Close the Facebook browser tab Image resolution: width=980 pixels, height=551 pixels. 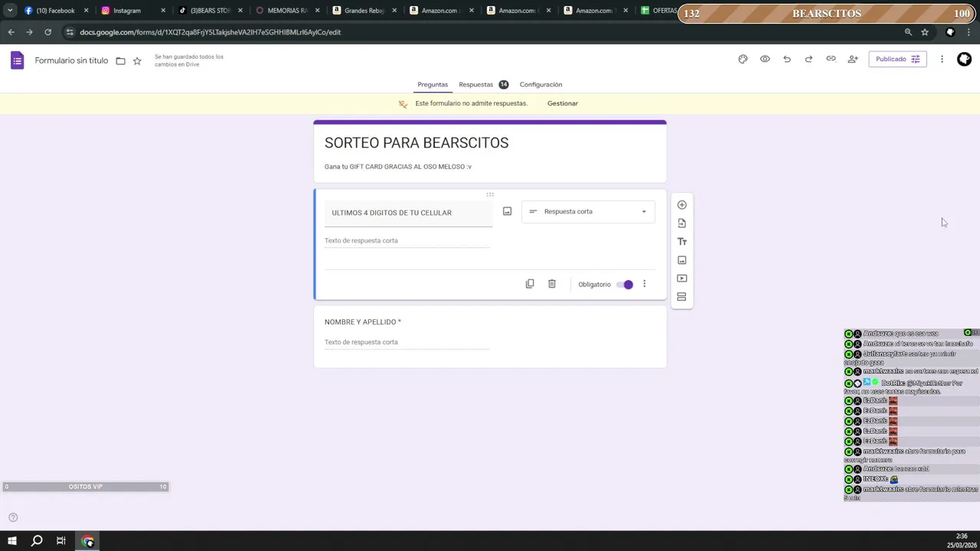click(86, 11)
